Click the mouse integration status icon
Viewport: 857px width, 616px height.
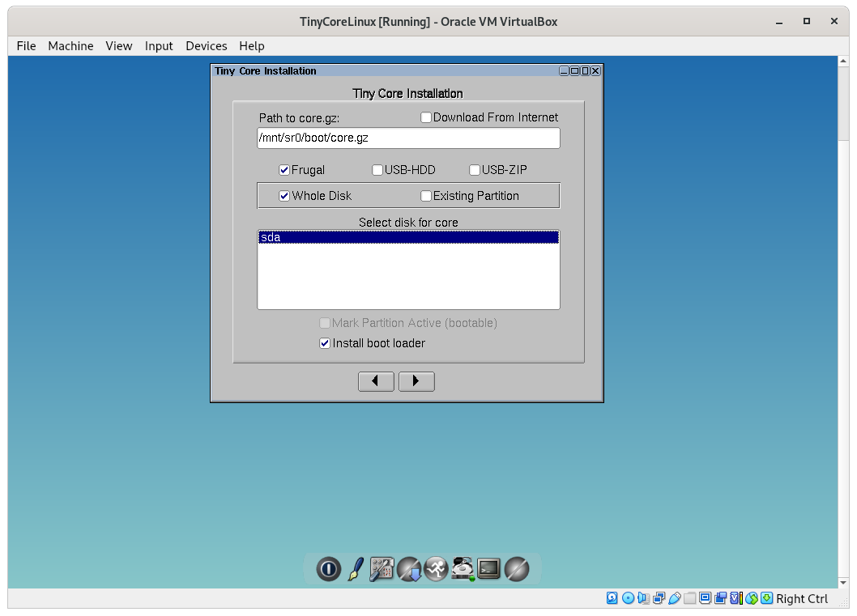click(752, 598)
